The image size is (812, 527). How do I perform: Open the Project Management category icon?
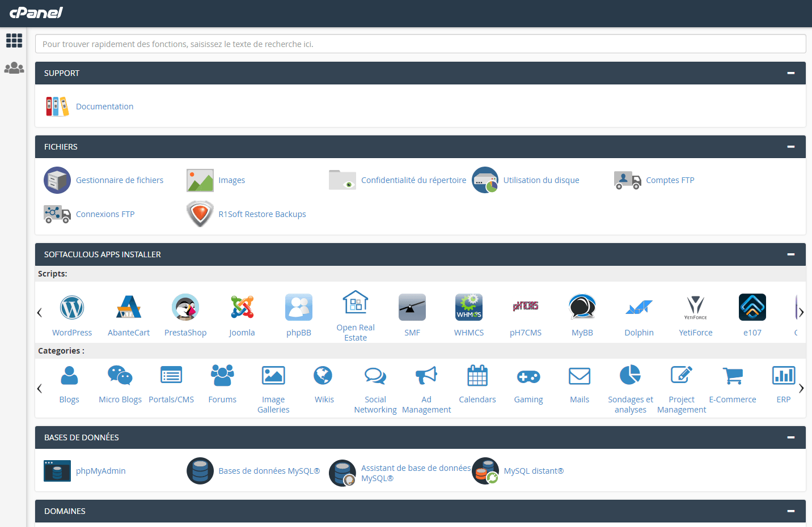point(682,375)
